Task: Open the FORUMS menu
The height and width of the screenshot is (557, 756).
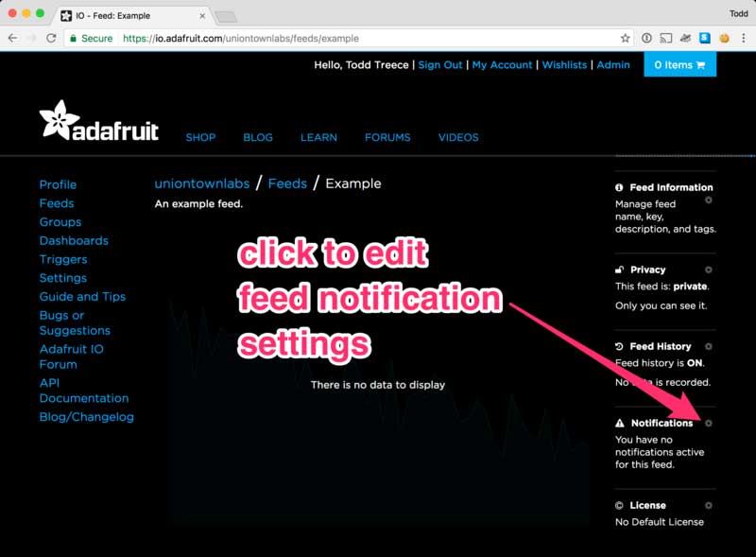Action: click(387, 137)
